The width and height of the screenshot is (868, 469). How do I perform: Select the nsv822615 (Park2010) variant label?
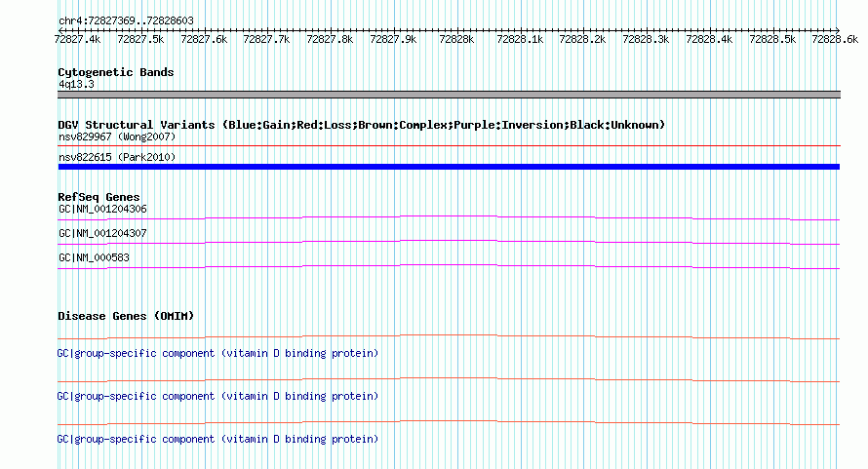117,157
